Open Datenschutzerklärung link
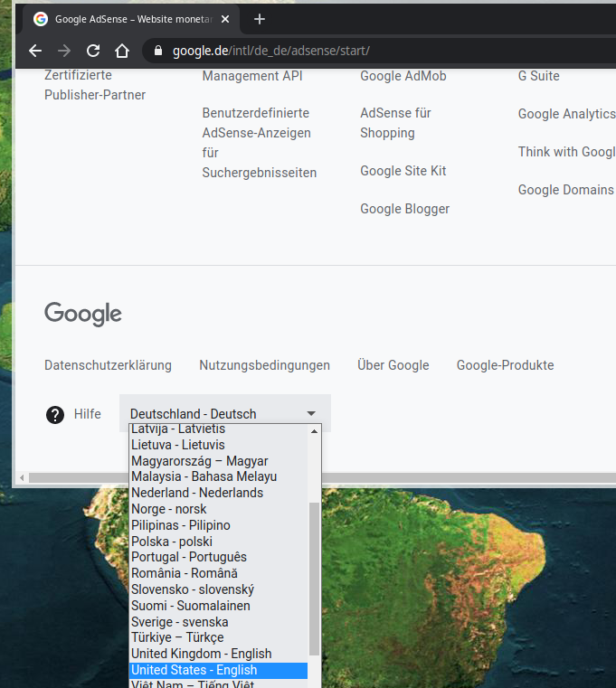This screenshot has height=688, width=616. pyautogui.click(x=108, y=365)
